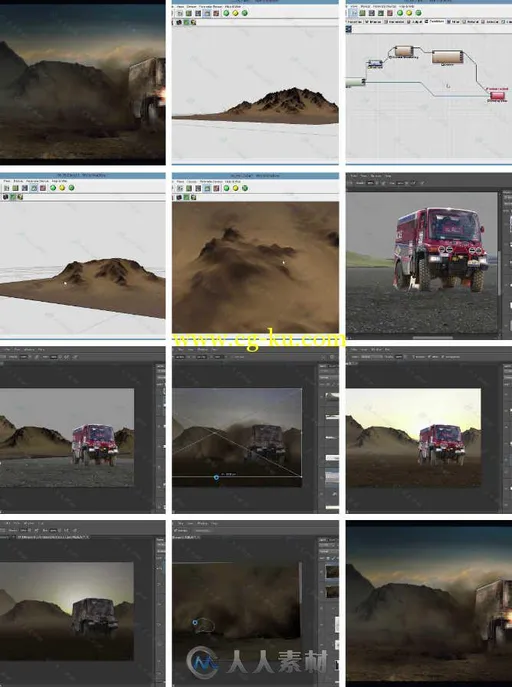
Task: Select top layer thumbnail, Photoshop window with diagonal guides
Action: tap(332, 397)
